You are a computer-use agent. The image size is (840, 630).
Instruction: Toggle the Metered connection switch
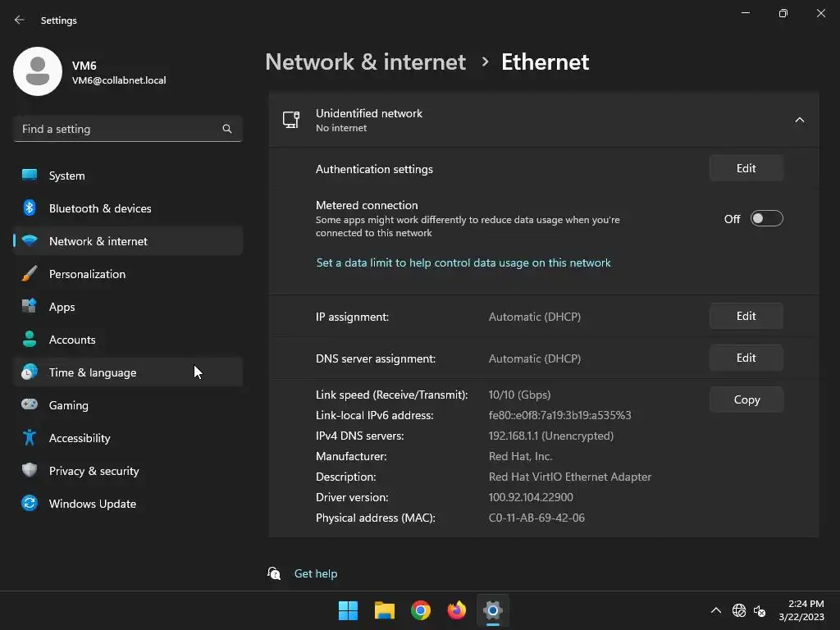coord(766,219)
